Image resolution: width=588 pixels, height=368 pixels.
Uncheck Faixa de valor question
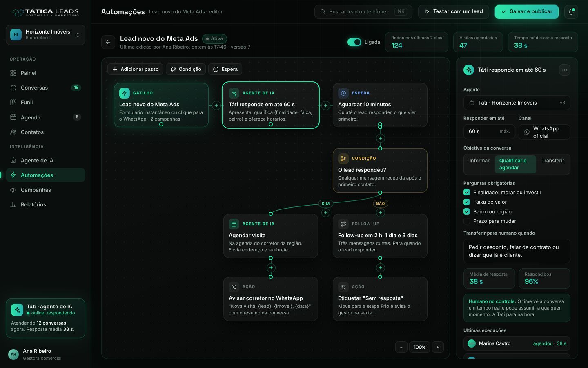tap(467, 202)
